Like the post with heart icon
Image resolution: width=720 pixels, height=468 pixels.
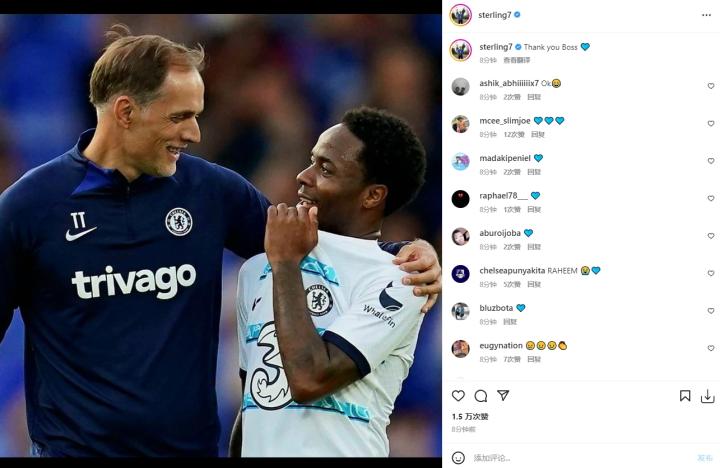pyautogui.click(x=458, y=395)
